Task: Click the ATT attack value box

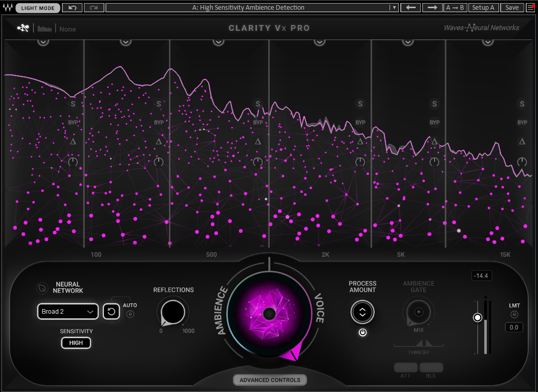Action: coord(405,367)
